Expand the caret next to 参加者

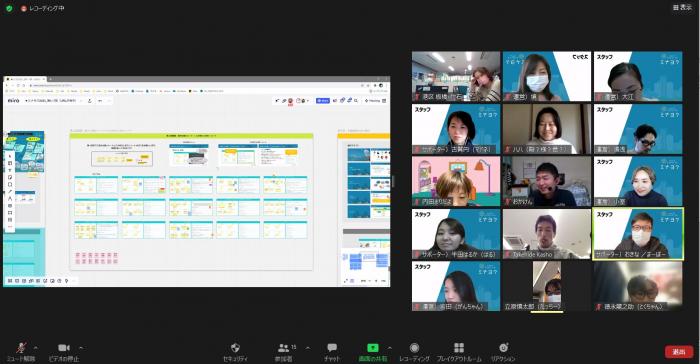pos(308,347)
